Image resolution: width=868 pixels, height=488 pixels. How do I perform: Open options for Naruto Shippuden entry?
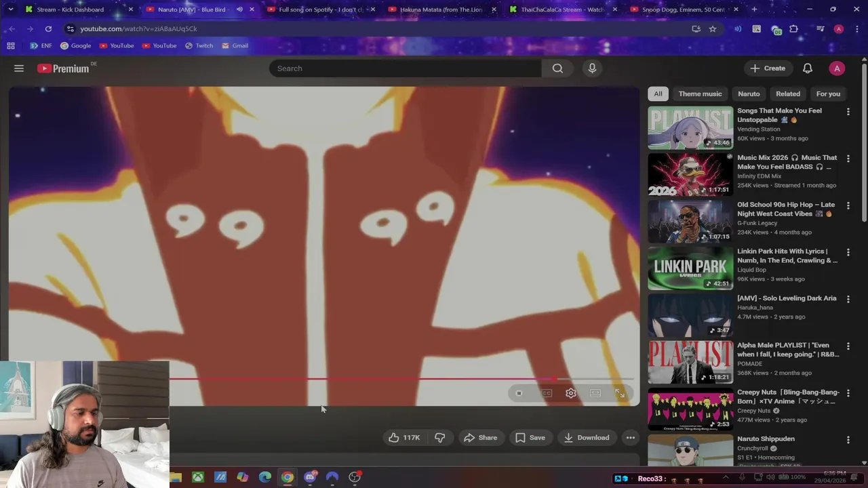(x=848, y=439)
